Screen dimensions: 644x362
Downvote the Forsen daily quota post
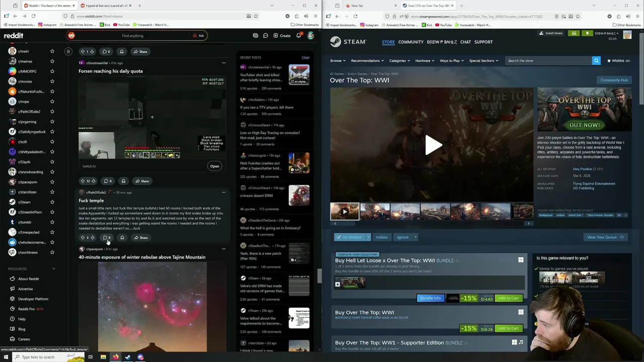pyautogui.click(x=93, y=181)
